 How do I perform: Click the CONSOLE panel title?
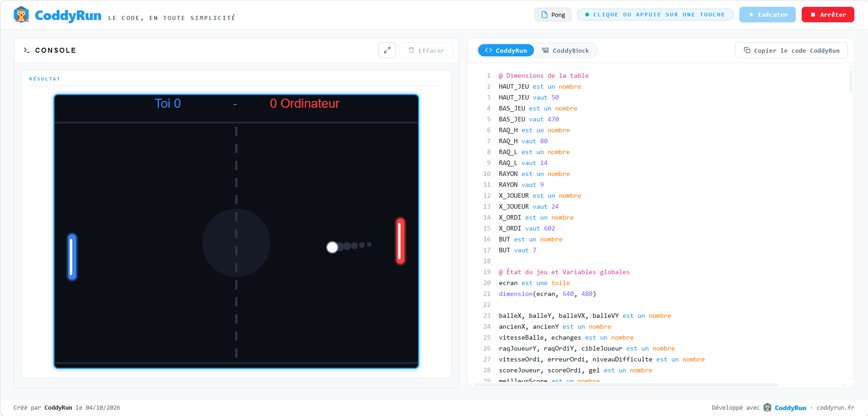pos(55,50)
